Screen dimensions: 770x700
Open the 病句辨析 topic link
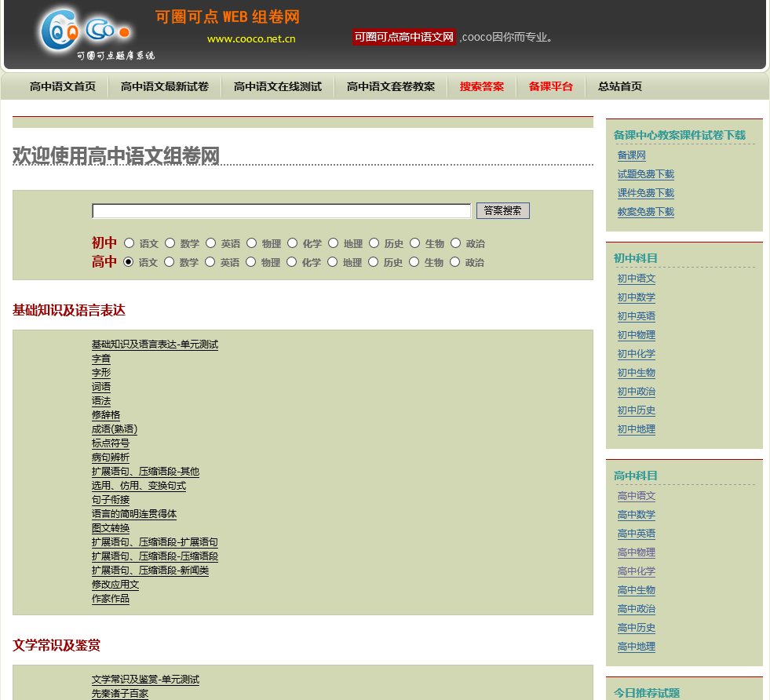111,458
